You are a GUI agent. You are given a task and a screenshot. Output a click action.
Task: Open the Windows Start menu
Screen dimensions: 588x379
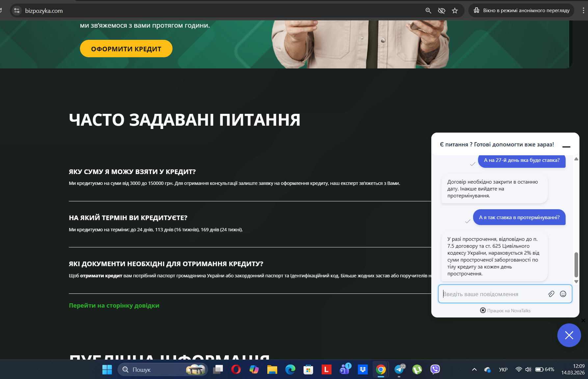pyautogui.click(x=107, y=369)
